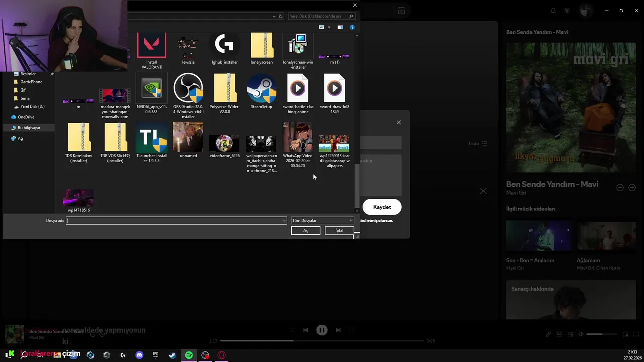Select the SteamSetup installer
This screenshot has width=644, height=362.
[x=261, y=92]
